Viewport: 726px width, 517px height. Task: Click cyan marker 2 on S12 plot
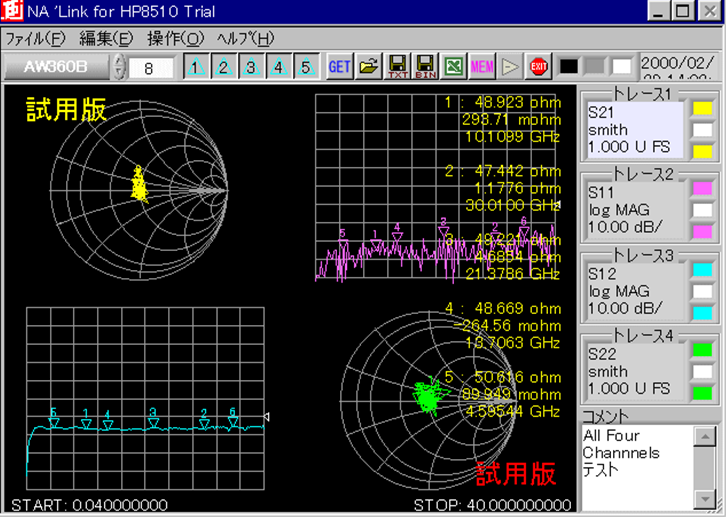(204, 419)
